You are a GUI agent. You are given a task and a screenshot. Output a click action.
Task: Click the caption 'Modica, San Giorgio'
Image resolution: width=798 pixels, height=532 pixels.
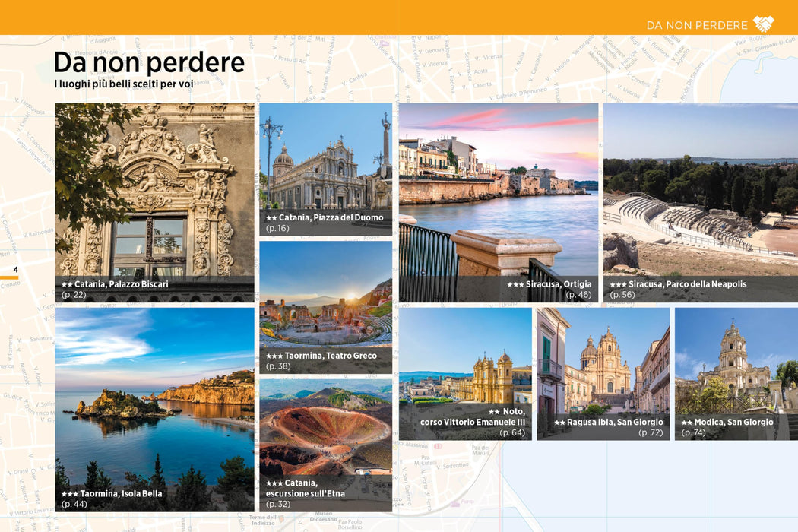[x=734, y=422]
